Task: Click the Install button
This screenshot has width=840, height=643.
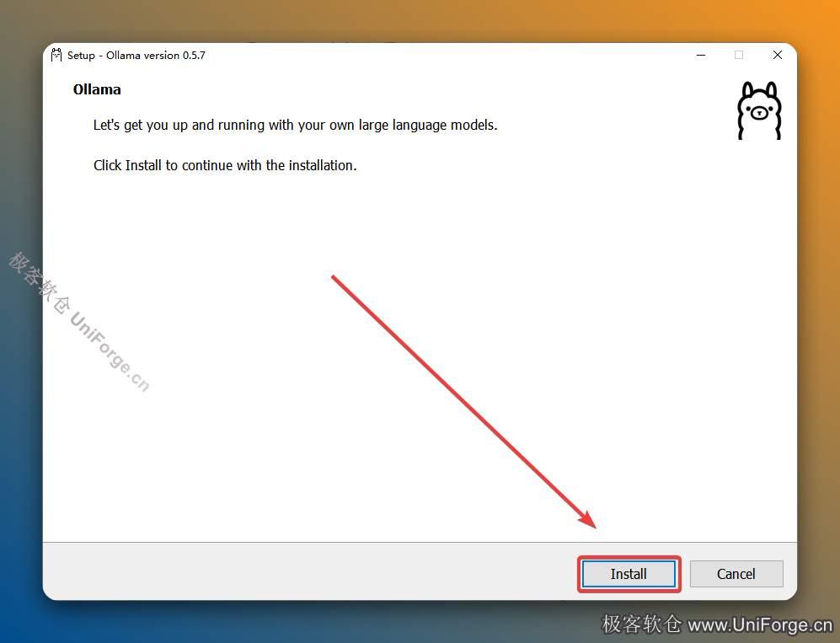Action: pos(629,574)
